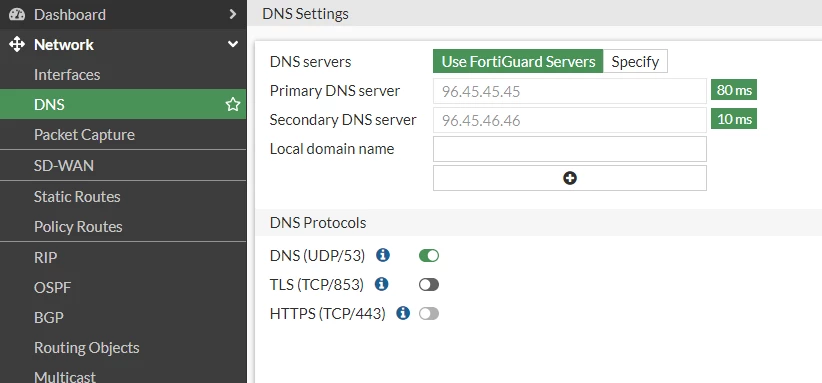The height and width of the screenshot is (383, 822).
Task: Expand the Dashboard menu chevron
Action: point(233,14)
